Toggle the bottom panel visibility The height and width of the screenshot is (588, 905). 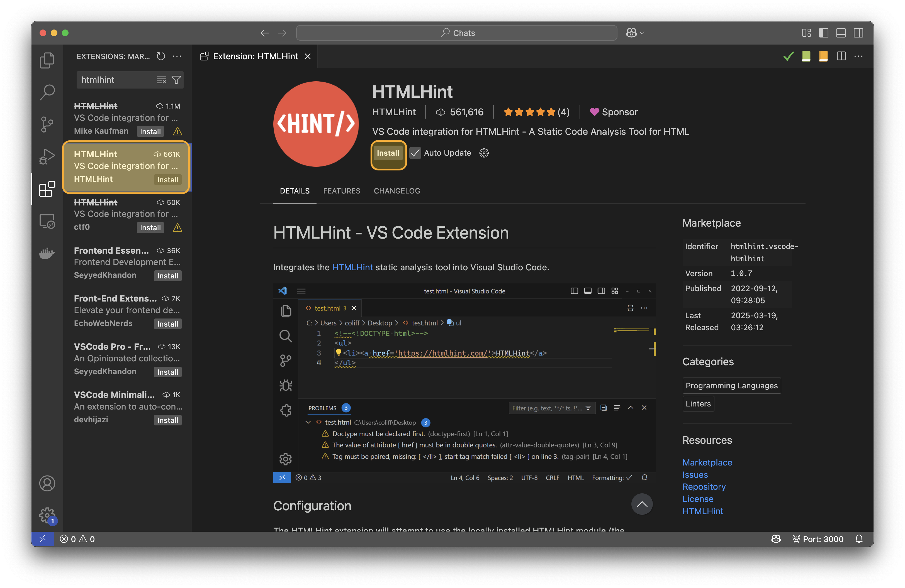841,33
